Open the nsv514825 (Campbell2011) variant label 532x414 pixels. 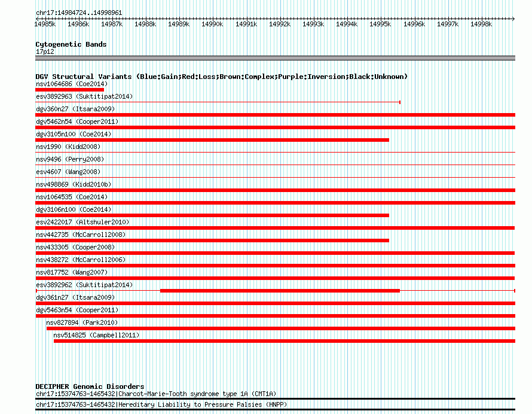(96, 335)
